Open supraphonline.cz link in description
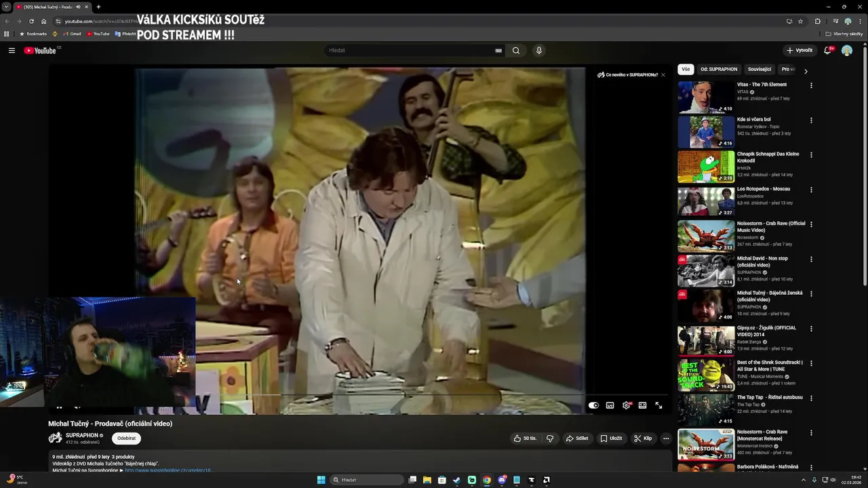 [167, 470]
